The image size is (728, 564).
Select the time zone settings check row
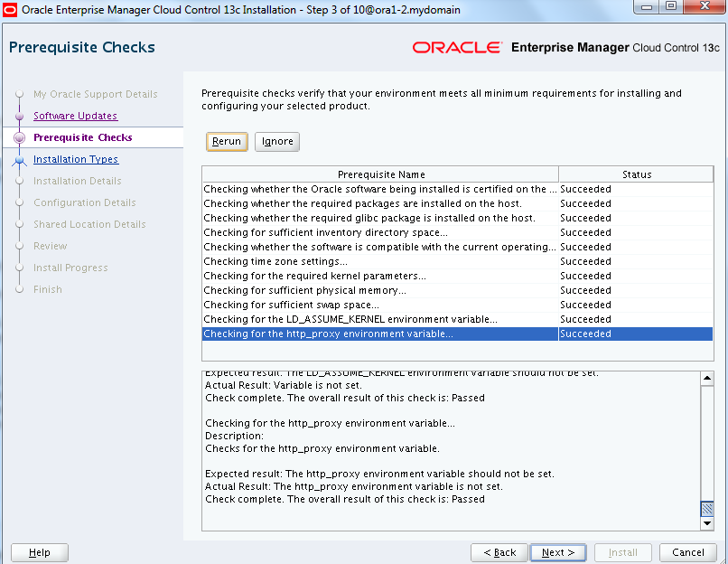click(379, 261)
